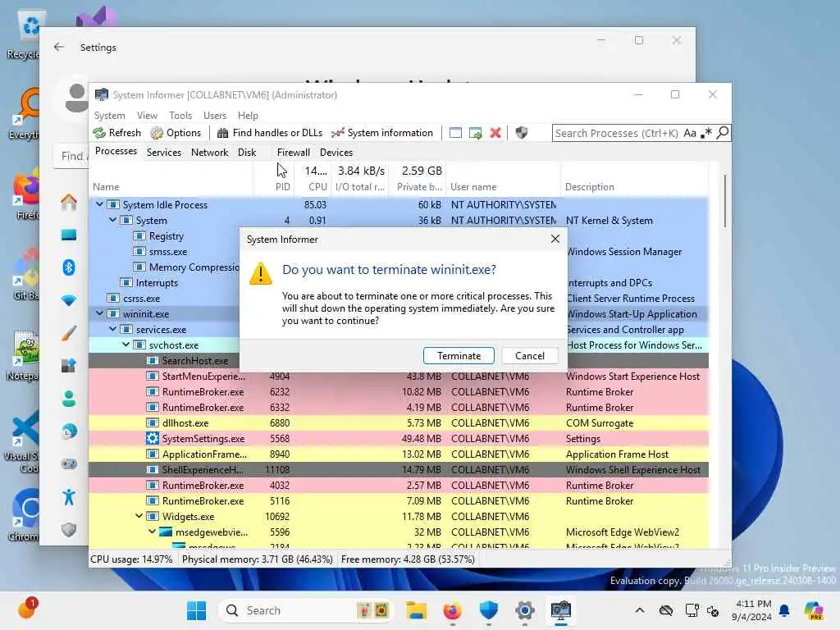This screenshot has height=630, width=840.
Task: Toggle case-sensitive search Aa option
Action: pos(690,133)
